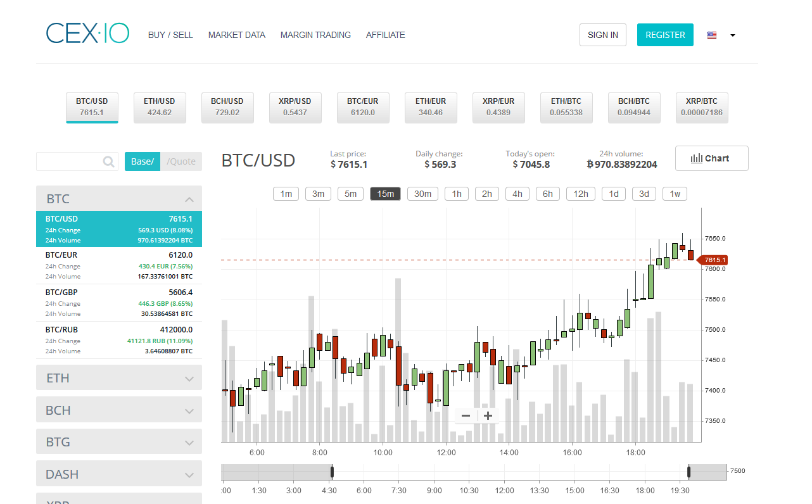
Task: Switch chart to 1m interval
Action: pyautogui.click(x=286, y=194)
